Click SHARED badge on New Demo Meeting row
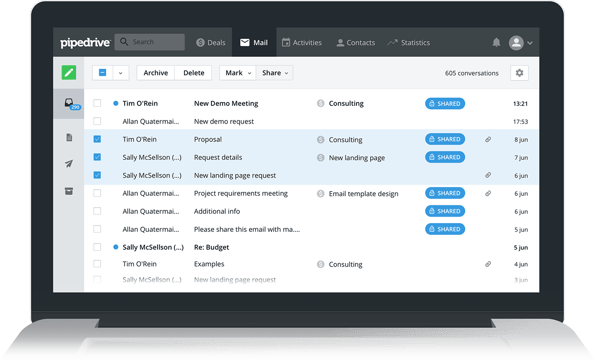 pos(445,104)
